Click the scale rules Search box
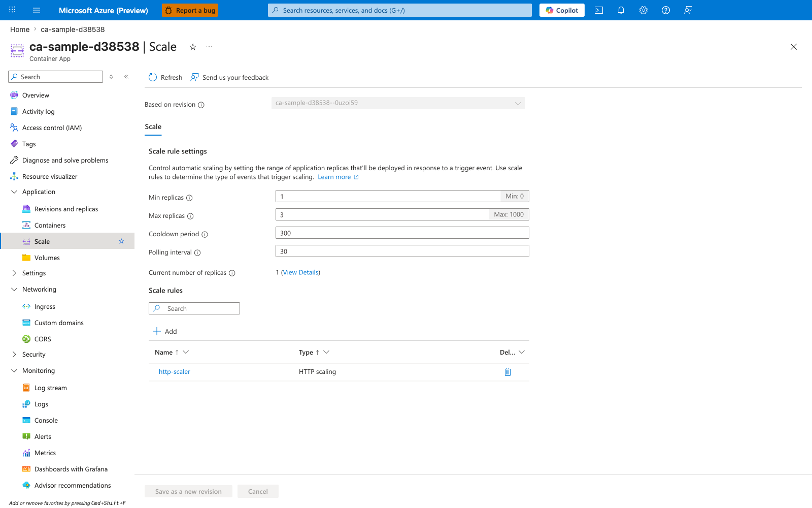The image size is (812, 508). (194, 308)
